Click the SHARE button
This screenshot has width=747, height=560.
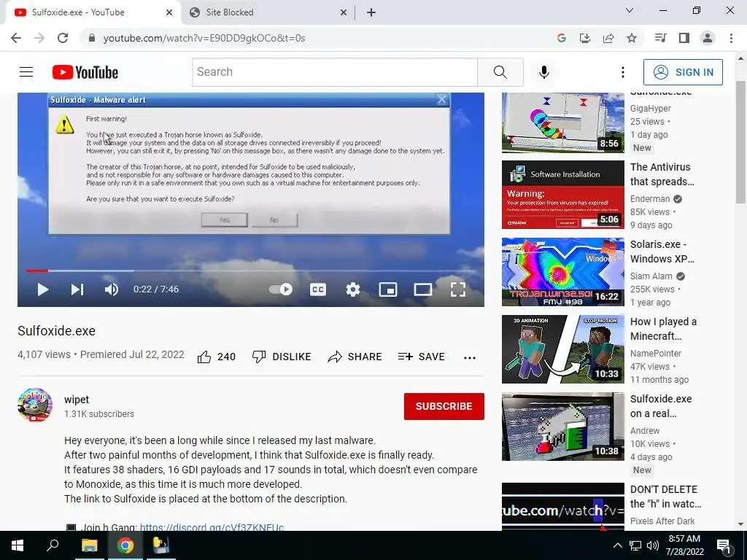click(355, 357)
